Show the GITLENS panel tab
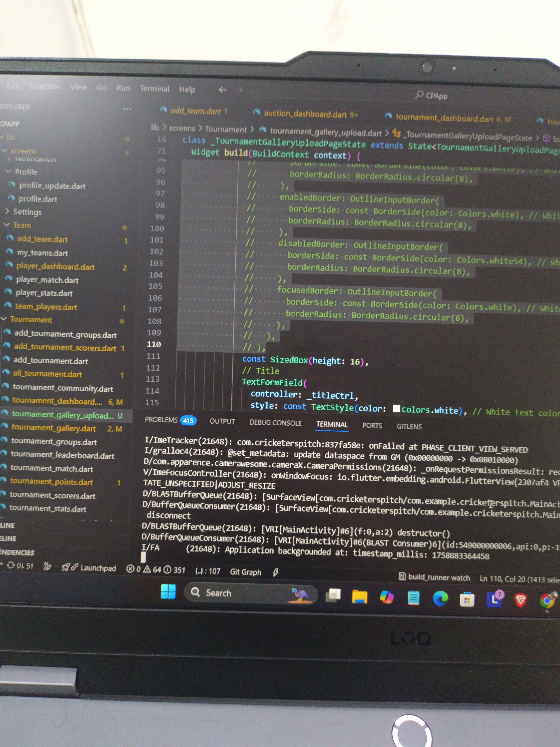560x747 pixels. point(409,427)
